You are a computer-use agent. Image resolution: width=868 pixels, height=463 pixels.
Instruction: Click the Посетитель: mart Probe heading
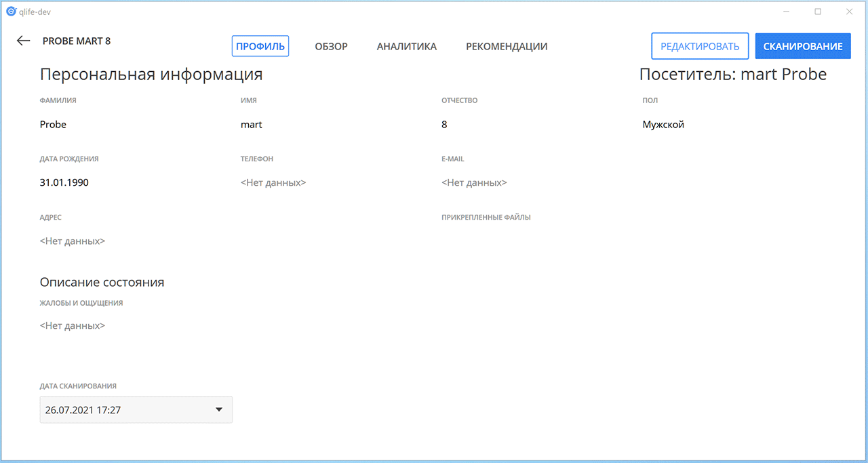tap(733, 75)
